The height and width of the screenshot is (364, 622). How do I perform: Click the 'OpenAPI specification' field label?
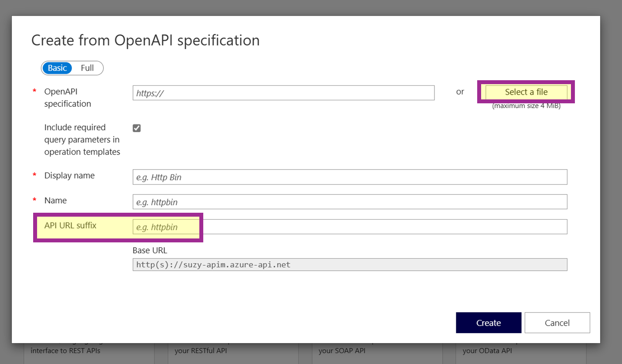tap(68, 98)
